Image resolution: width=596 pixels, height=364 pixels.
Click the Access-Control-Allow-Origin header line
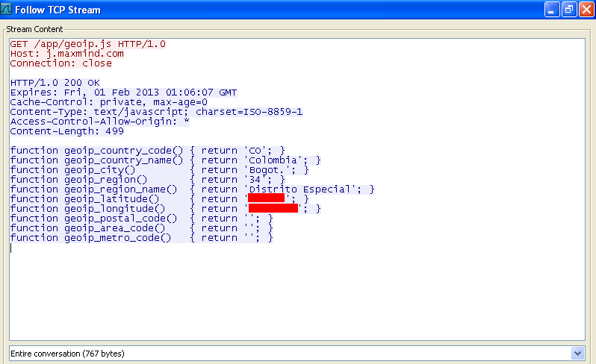[99, 122]
